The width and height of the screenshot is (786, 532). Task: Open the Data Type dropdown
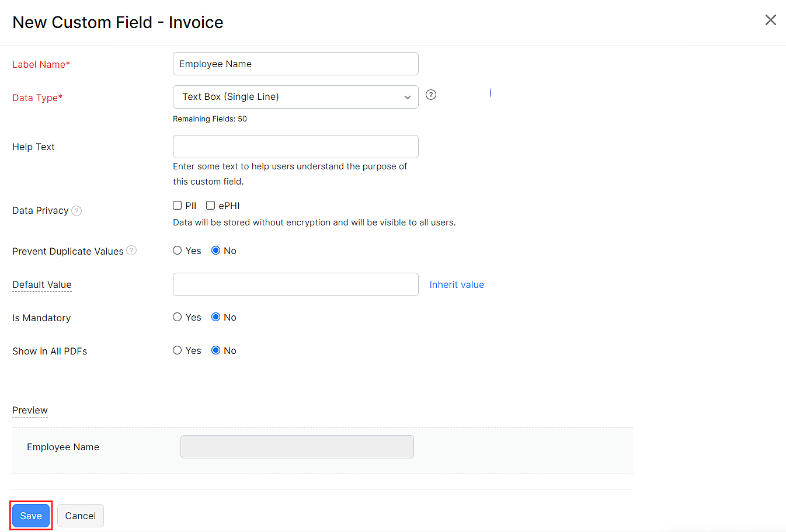click(x=295, y=97)
